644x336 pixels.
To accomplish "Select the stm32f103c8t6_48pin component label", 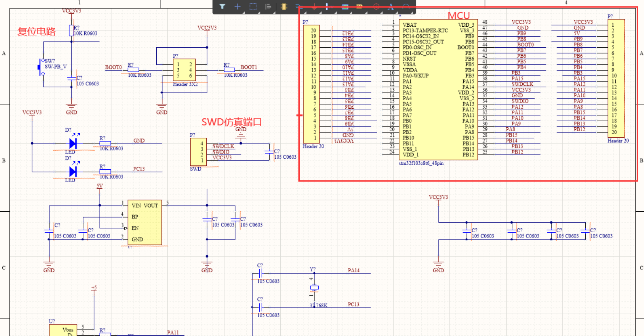I will pyautogui.click(x=421, y=163).
